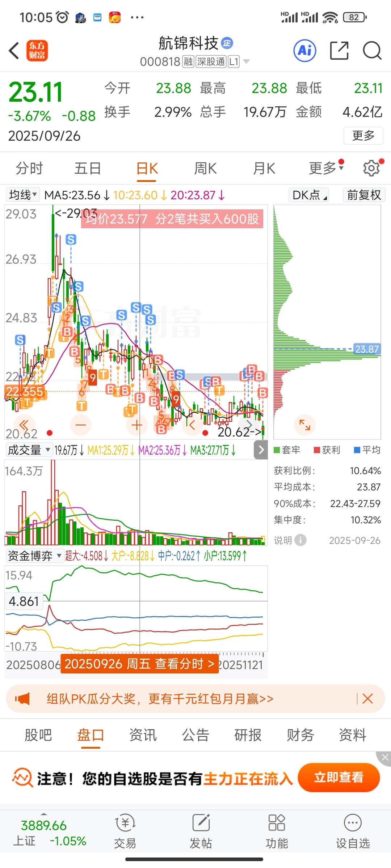Collapse chip panel with gray arrow
Screen dimensions: 391x868
(261, 450)
